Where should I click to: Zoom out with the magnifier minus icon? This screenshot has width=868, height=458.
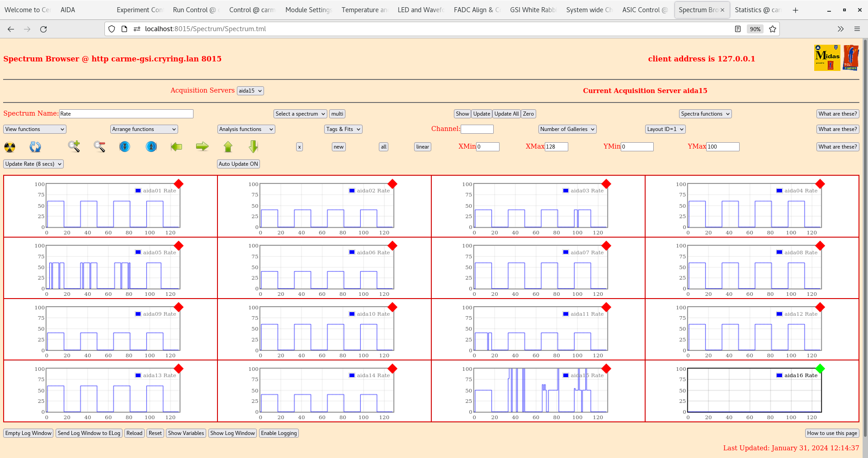(x=99, y=146)
